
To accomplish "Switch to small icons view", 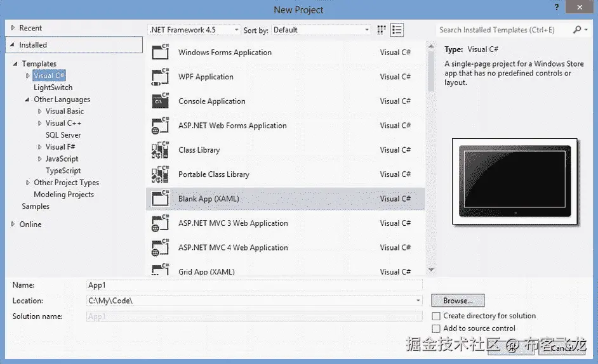I will coord(381,30).
